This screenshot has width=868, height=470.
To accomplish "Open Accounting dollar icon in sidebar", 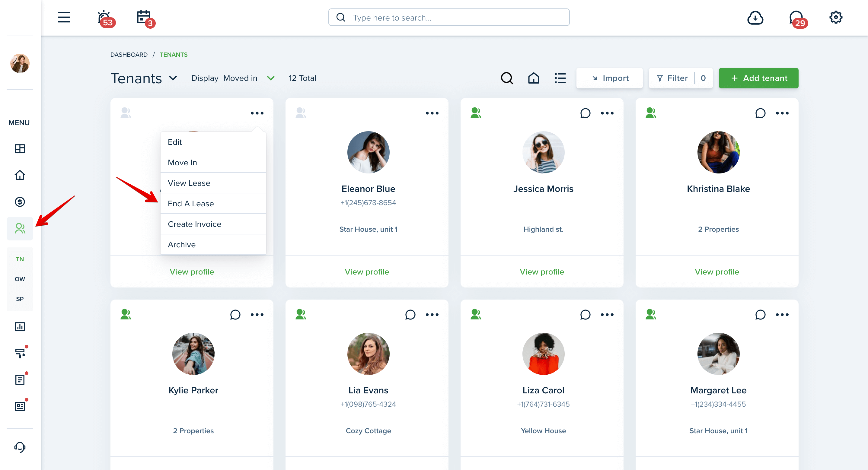I will pyautogui.click(x=20, y=202).
